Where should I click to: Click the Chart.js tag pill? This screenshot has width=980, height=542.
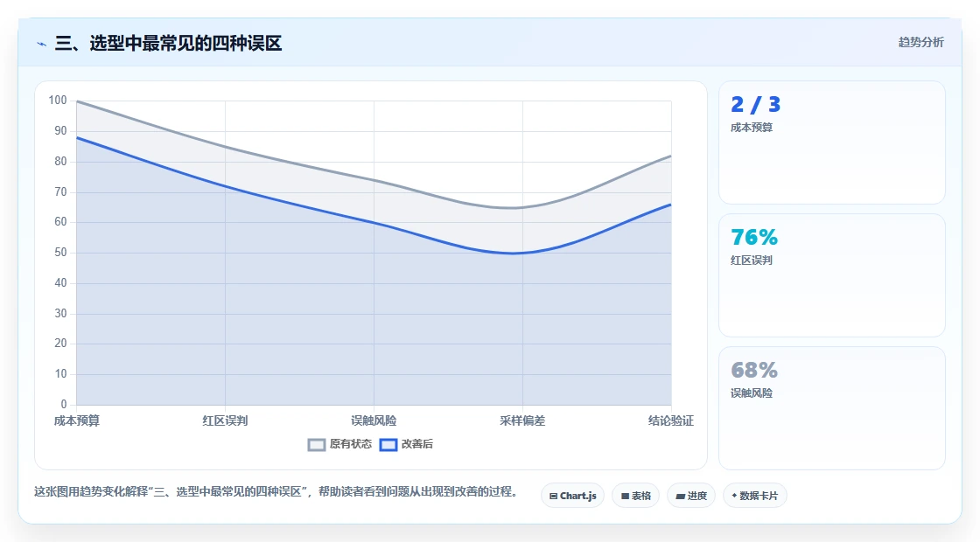(x=572, y=496)
